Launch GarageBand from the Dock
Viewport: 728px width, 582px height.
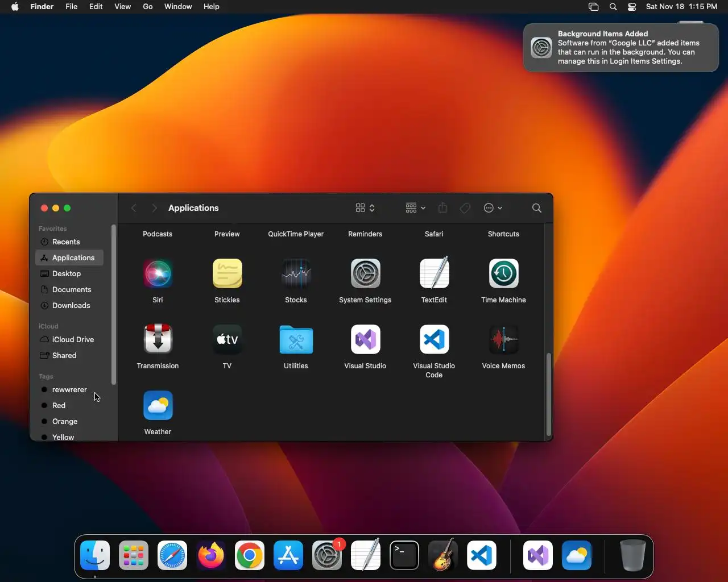coord(443,555)
